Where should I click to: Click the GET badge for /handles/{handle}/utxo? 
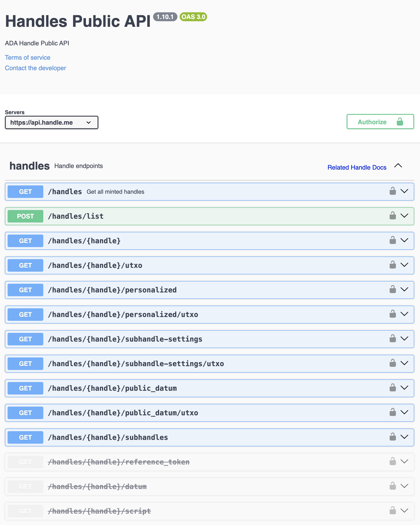coord(25,265)
